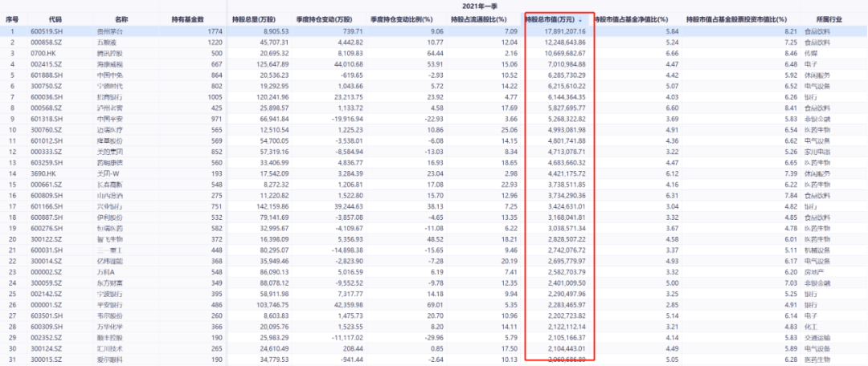Sort by 持股占流通股比(%) column header
Image resolution: width=868 pixels, height=366 pixels.
(479, 19)
